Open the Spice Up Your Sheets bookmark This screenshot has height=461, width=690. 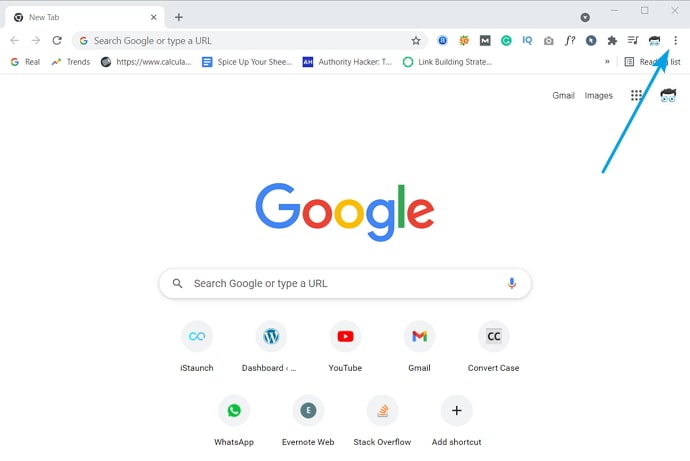(x=247, y=62)
